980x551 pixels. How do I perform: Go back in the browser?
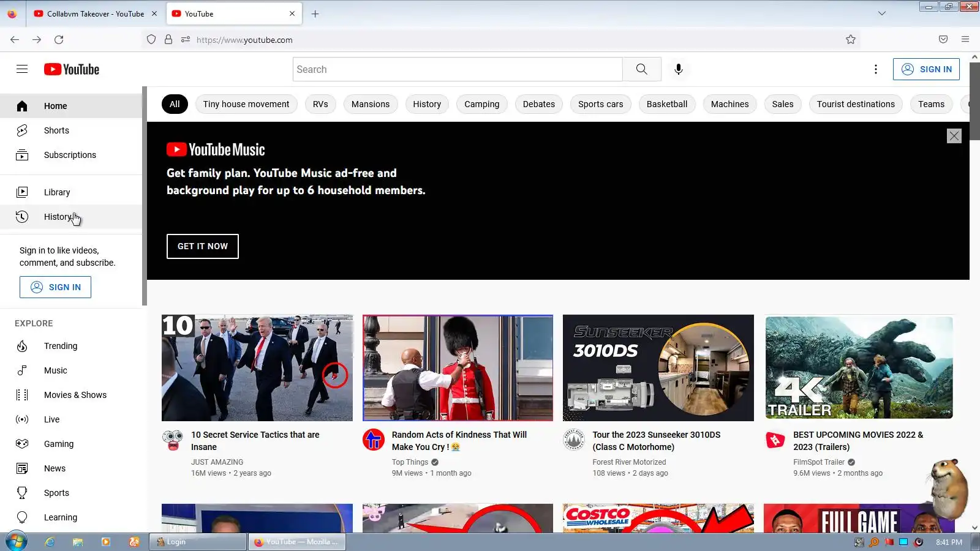click(15, 40)
